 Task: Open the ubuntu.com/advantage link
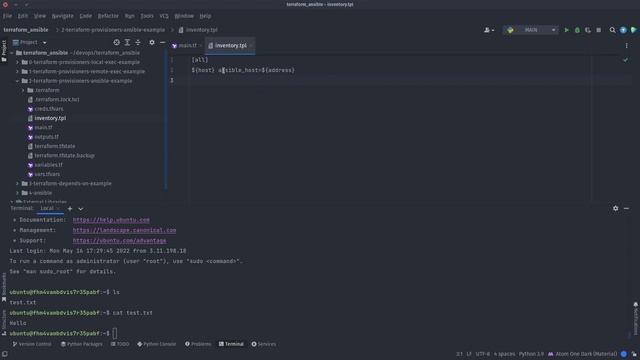[x=120, y=241]
